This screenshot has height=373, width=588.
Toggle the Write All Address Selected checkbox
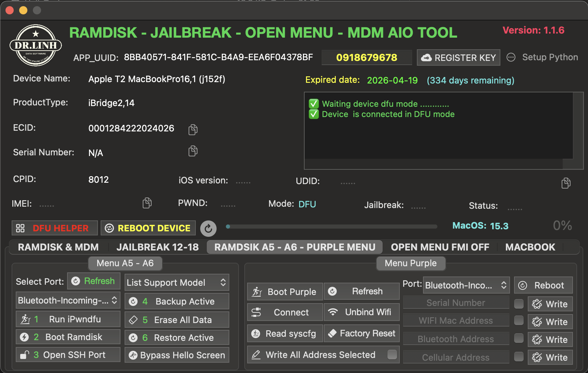[392, 354]
